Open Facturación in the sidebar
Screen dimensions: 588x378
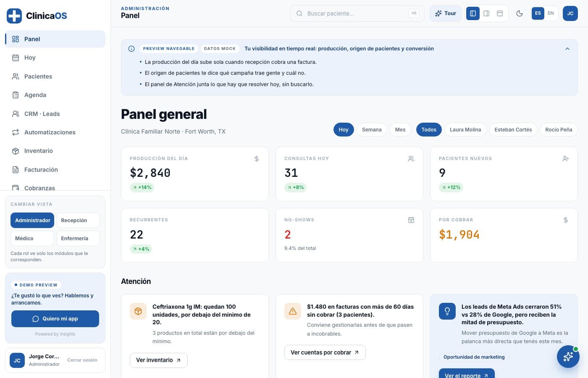(x=55, y=170)
